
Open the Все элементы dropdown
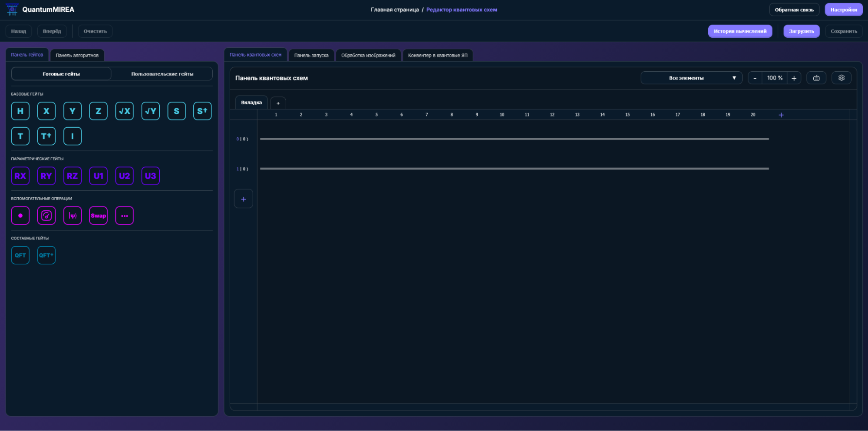[691, 78]
